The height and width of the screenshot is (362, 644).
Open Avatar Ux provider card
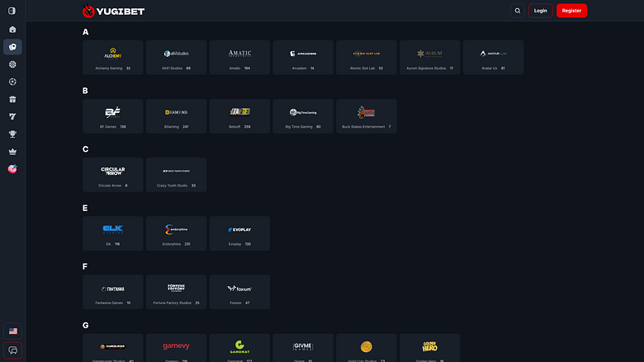tap(493, 58)
